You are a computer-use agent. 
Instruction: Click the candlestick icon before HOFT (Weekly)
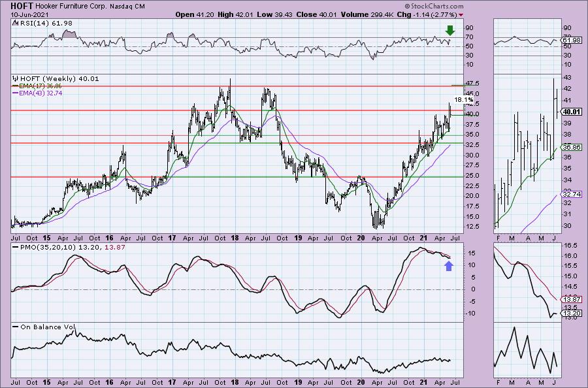(x=16, y=79)
